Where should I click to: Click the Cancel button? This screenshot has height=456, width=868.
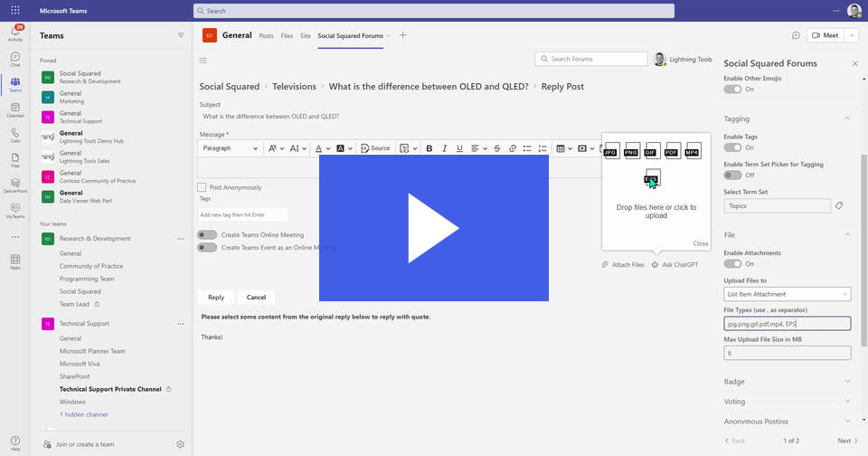(x=256, y=298)
